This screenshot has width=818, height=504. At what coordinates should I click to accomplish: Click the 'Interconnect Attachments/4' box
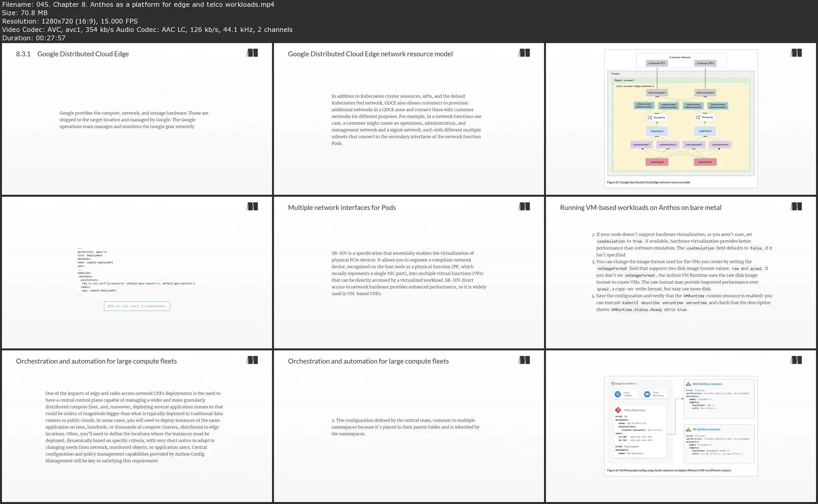[718, 106]
